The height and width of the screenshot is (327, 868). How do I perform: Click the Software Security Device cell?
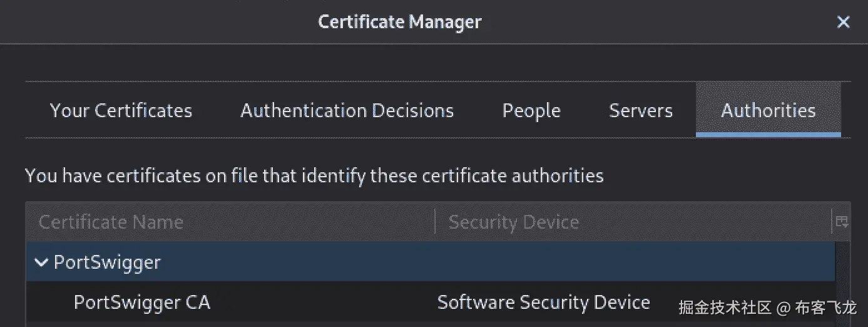tap(543, 303)
